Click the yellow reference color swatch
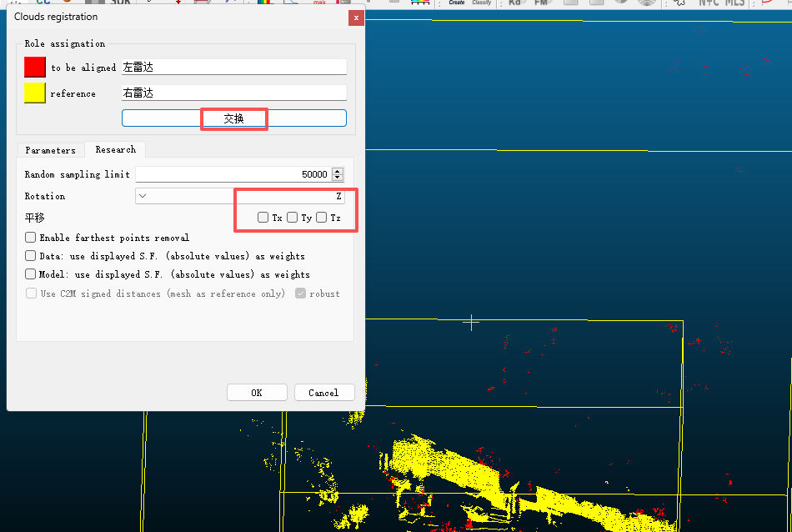792x532 pixels. 33,93
